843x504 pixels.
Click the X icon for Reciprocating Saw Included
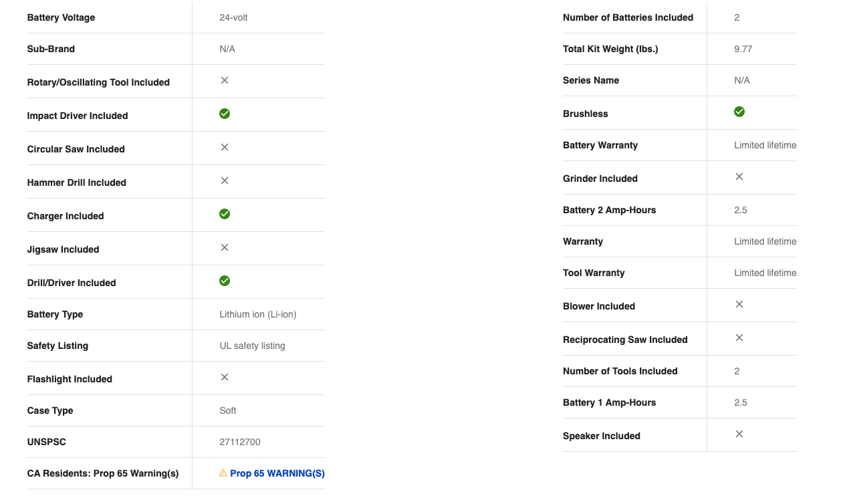tap(739, 338)
